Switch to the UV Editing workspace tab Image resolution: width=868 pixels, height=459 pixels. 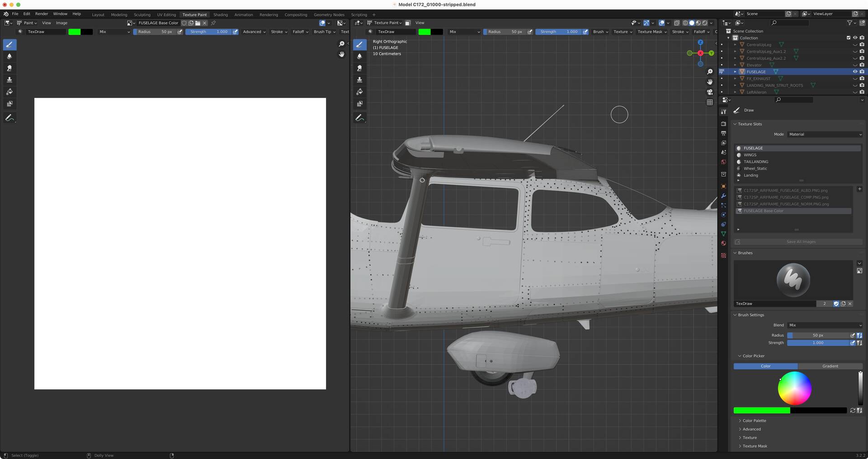coord(166,15)
